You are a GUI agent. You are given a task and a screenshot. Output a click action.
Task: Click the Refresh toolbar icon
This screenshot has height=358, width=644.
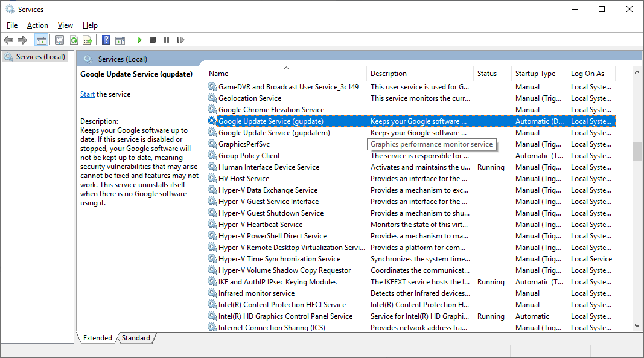point(74,40)
